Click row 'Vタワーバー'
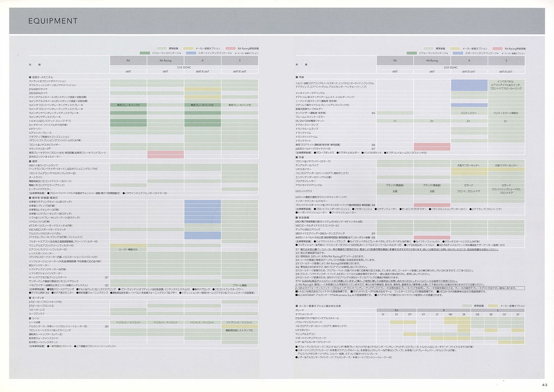Screen dimensions: 554x392 143,129
